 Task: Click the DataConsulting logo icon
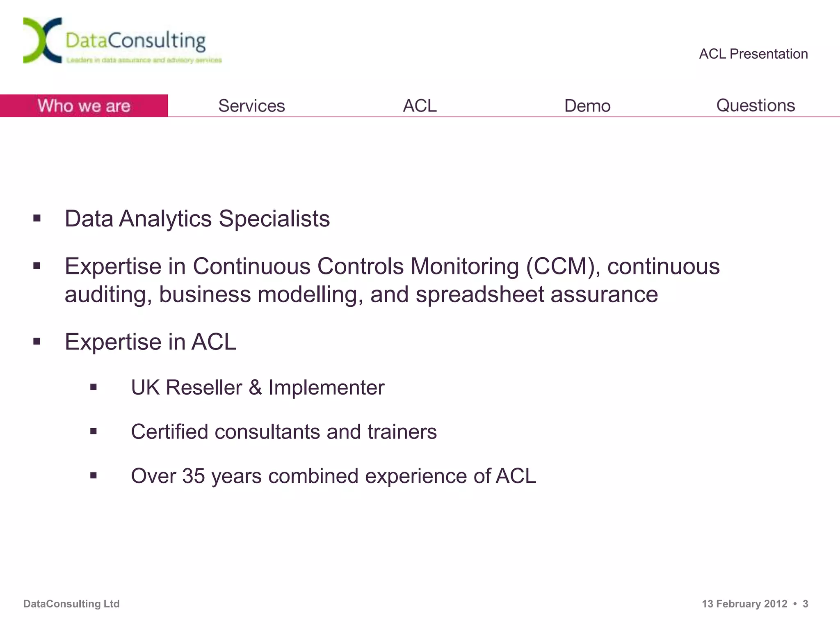42,40
